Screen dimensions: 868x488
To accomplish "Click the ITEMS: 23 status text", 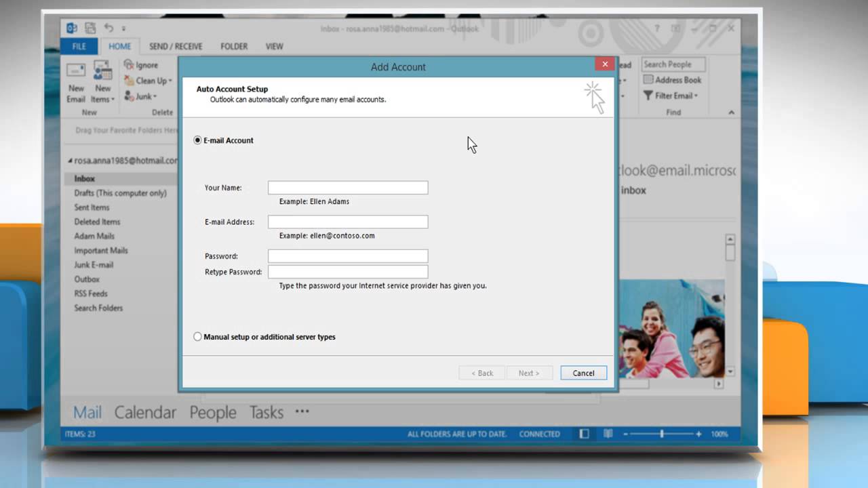I will pyautogui.click(x=80, y=434).
